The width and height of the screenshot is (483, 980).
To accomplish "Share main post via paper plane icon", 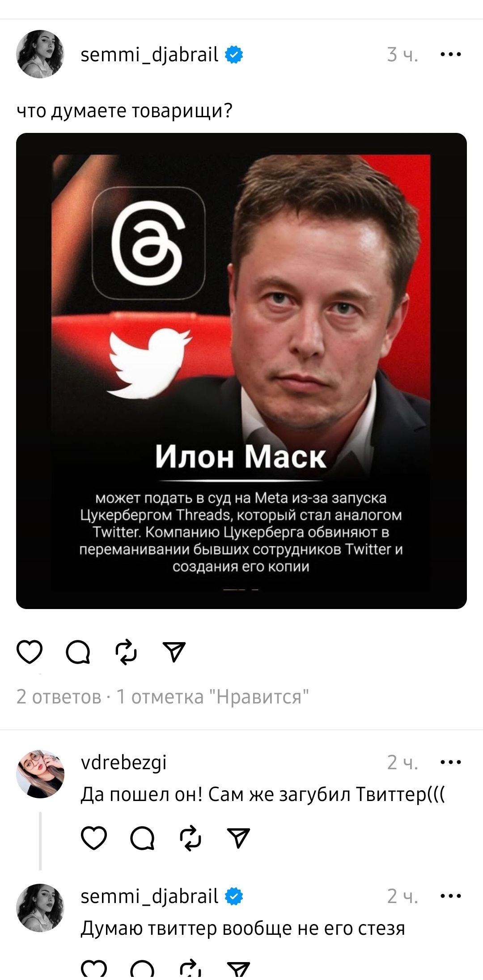I will (x=174, y=652).
